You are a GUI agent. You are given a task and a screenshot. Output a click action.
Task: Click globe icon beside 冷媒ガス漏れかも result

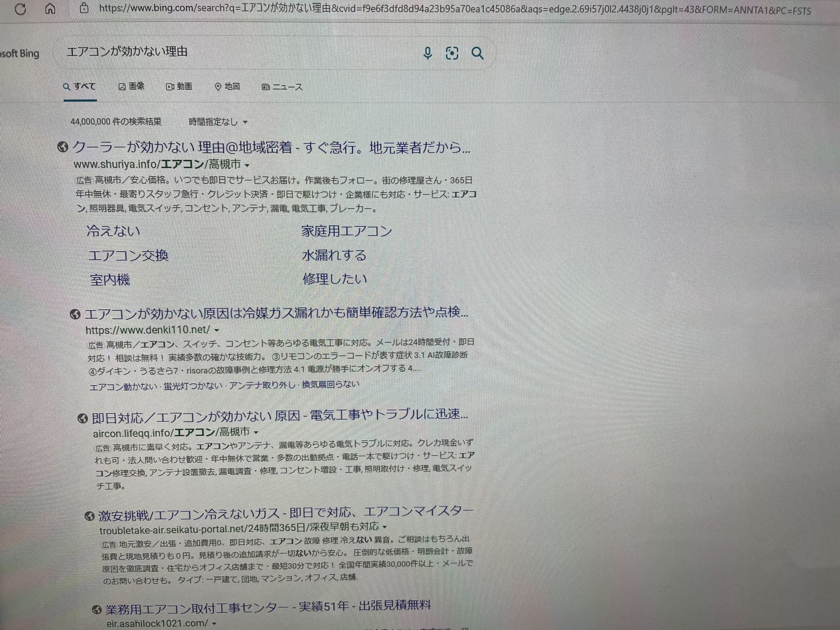pyautogui.click(x=75, y=314)
